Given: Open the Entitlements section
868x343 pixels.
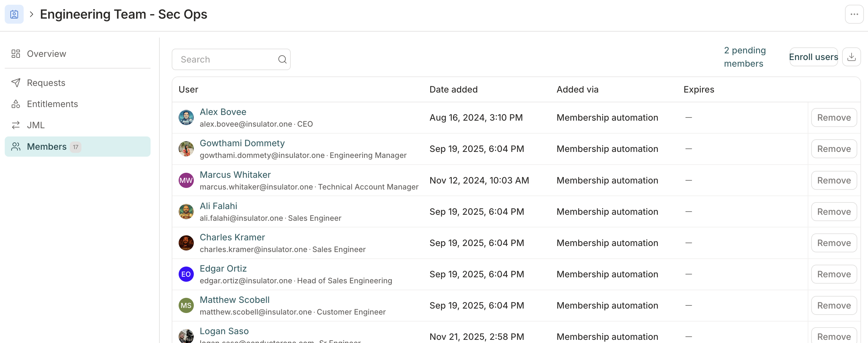Looking at the screenshot, I should (78, 104).
